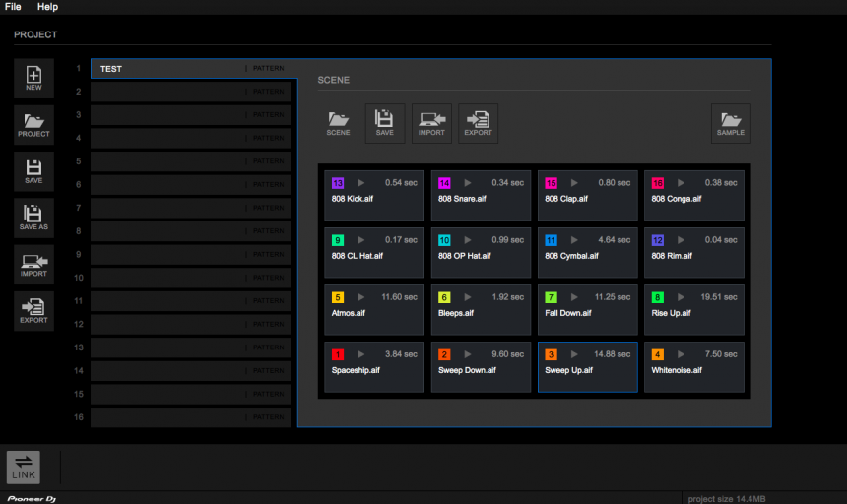This screenshot has height=504, width=847.
Task: Preview play 808 Snare.aif sample
Action: click(x=468, y=183)
